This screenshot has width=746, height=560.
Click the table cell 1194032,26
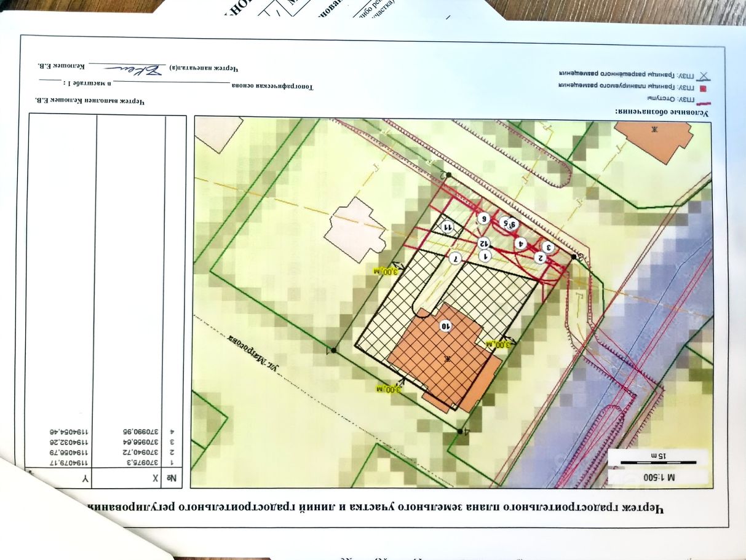(71, 441)
